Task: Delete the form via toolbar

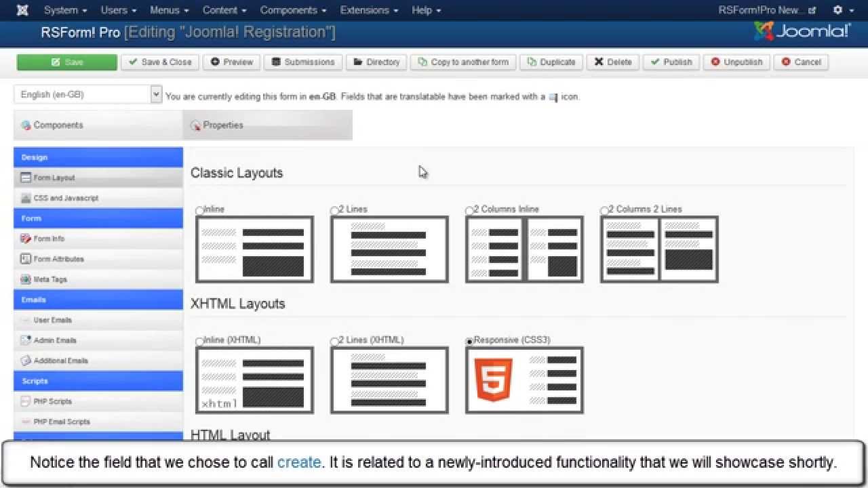Action: pos(613,62)
